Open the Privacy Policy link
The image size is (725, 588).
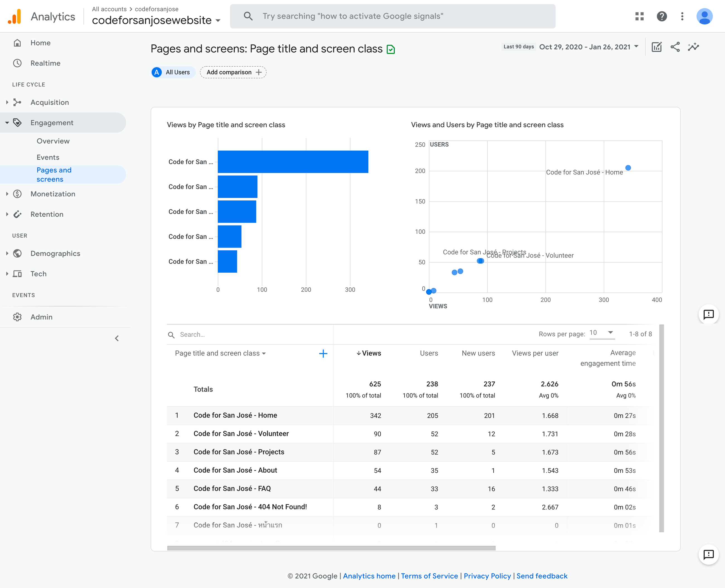click(487, 576)
